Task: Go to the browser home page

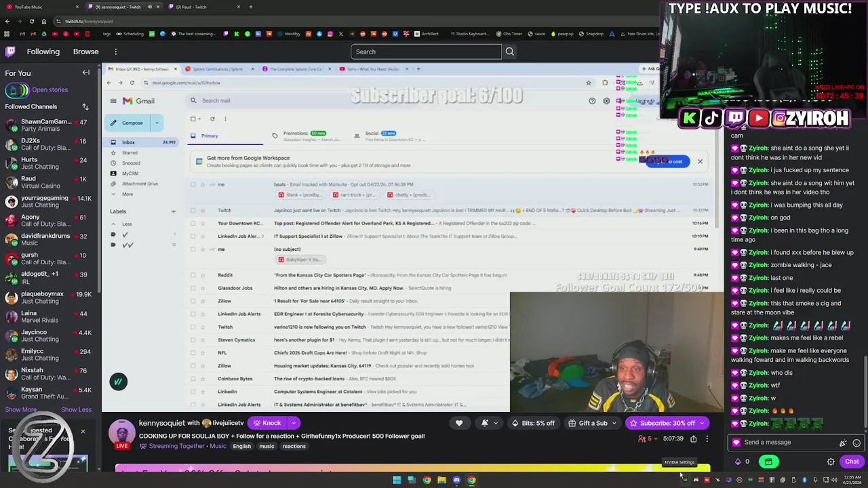Action: point(44,21)
